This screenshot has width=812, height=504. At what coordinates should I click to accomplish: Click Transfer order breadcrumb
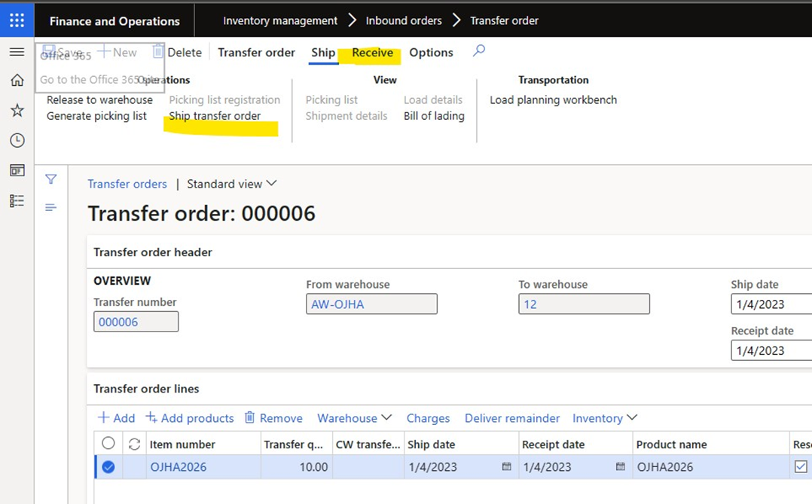[x=505, y=21]
